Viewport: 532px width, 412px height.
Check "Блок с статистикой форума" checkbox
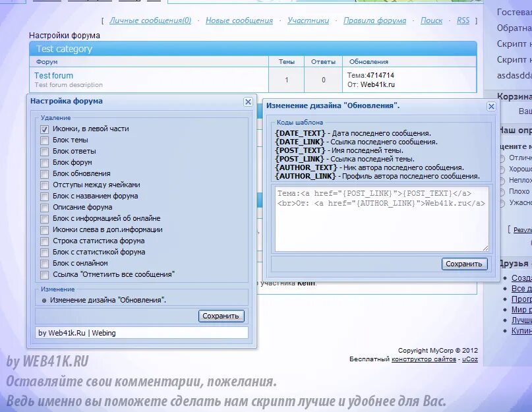pos(44,252)
